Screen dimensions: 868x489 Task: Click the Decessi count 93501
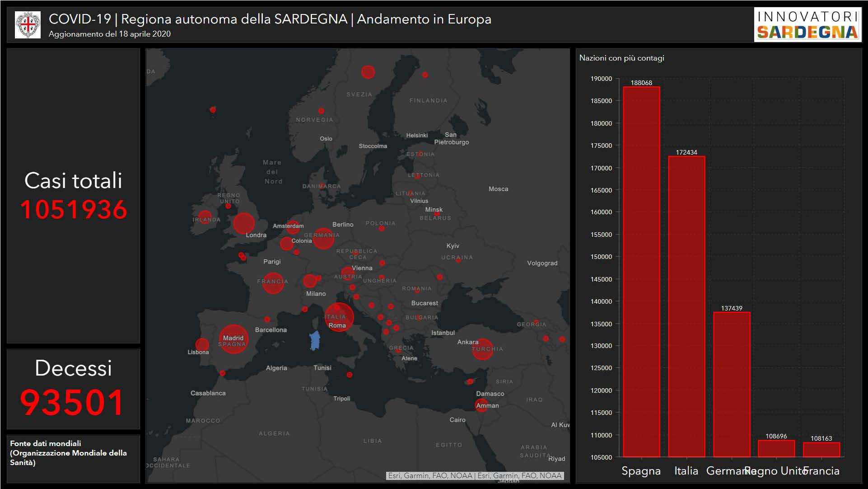pyautogui.click(x=72, y=402)
